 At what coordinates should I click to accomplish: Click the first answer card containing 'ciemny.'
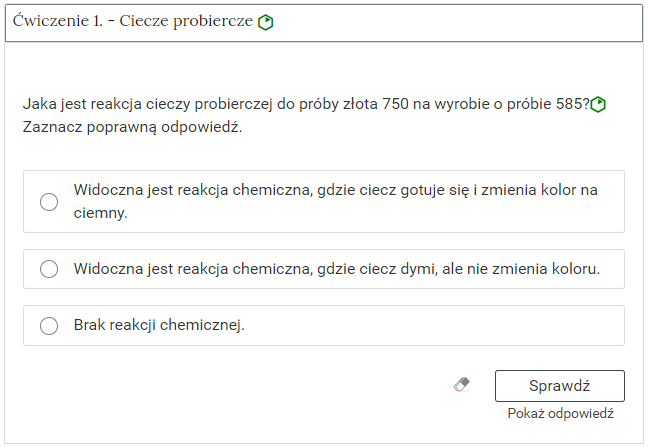324,202
